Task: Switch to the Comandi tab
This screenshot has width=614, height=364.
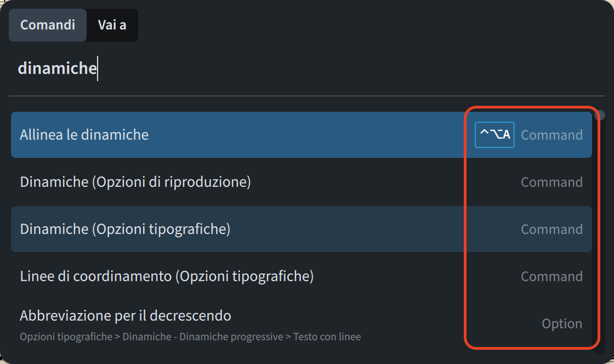Action: pyautogui.click(x=48, y=25)
